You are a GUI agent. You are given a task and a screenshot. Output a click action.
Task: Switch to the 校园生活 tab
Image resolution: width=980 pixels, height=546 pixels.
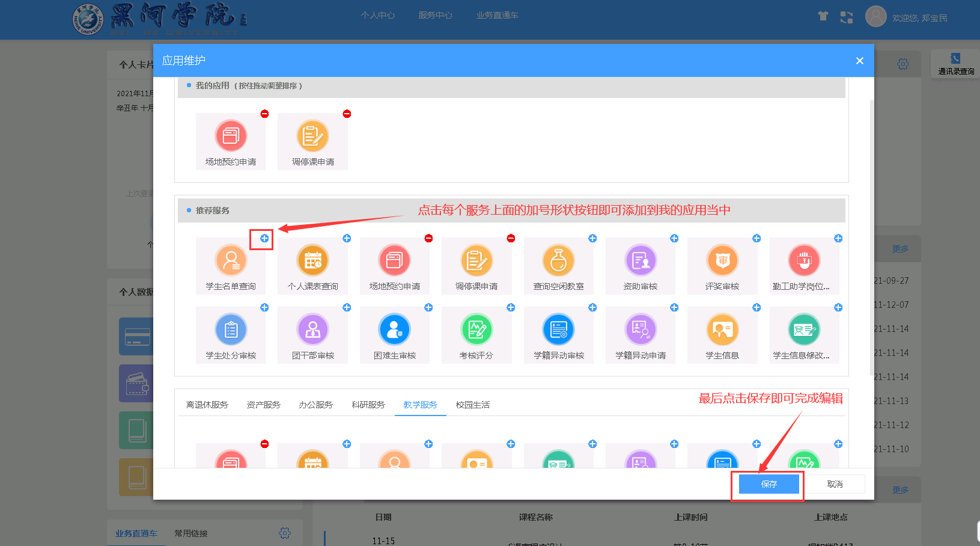473,405
